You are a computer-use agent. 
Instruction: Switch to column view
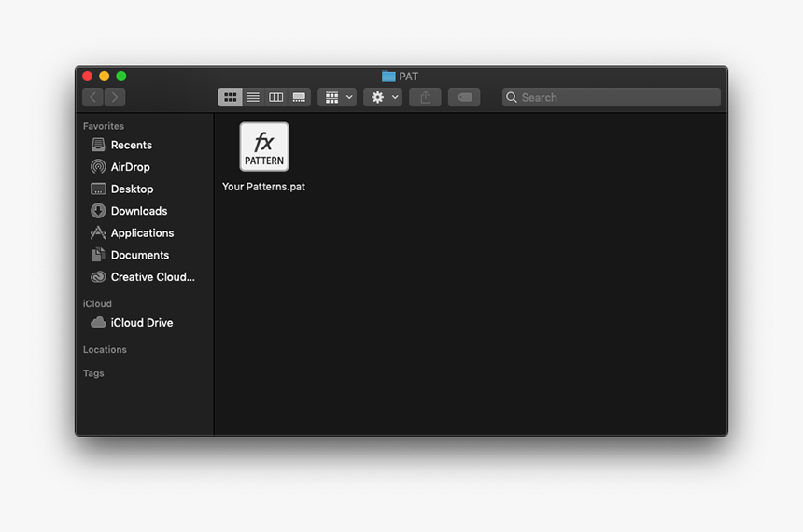point(276,97)
